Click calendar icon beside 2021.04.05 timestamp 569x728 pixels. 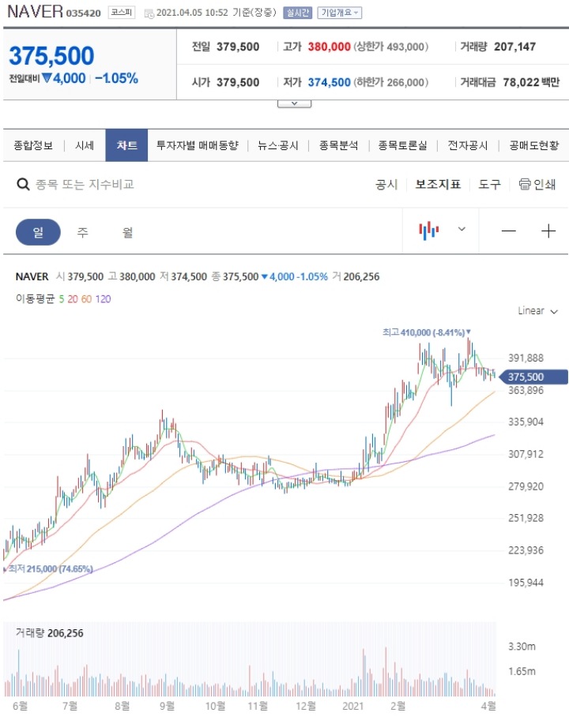point(149,13)
